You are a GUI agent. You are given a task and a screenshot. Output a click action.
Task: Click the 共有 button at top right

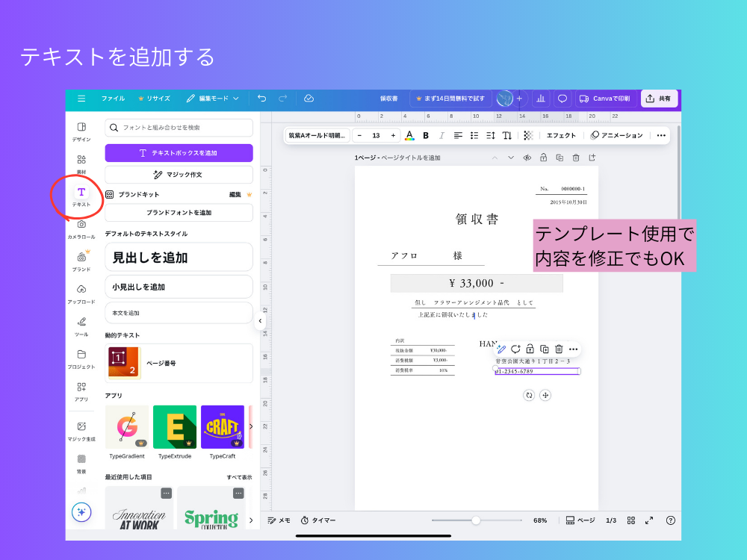click(659, 98)
